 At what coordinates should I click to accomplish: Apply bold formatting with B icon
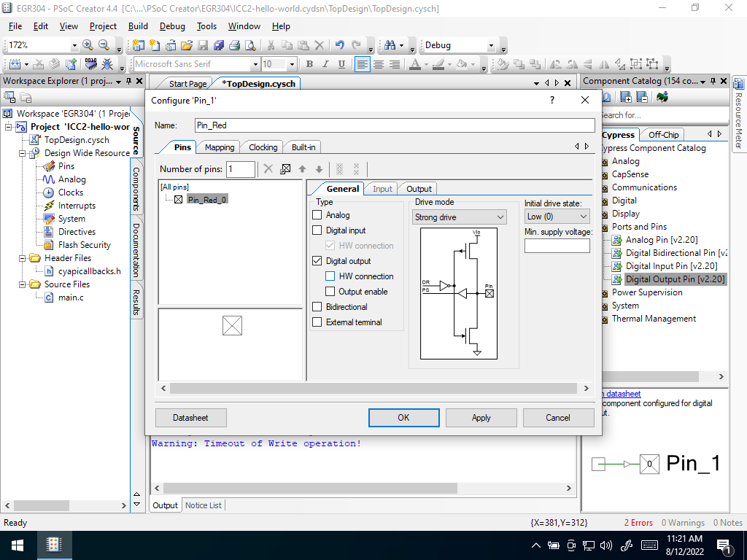pos(309,64)
